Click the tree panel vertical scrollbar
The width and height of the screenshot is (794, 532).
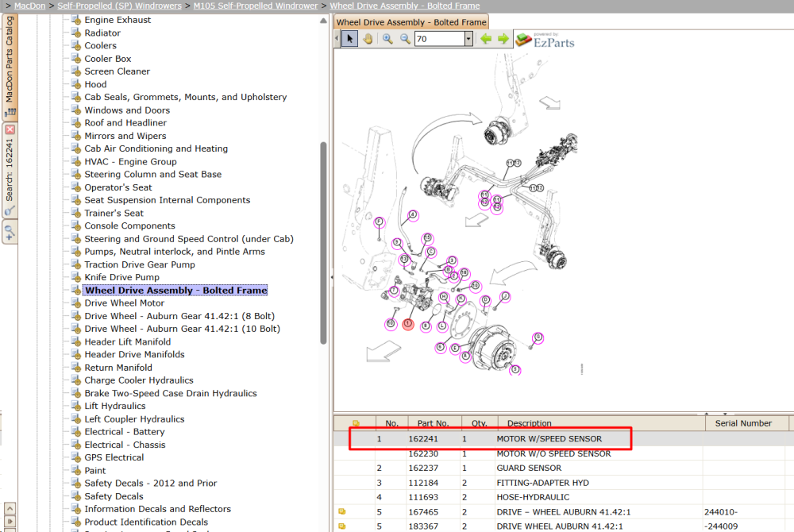tap(323, 243)
